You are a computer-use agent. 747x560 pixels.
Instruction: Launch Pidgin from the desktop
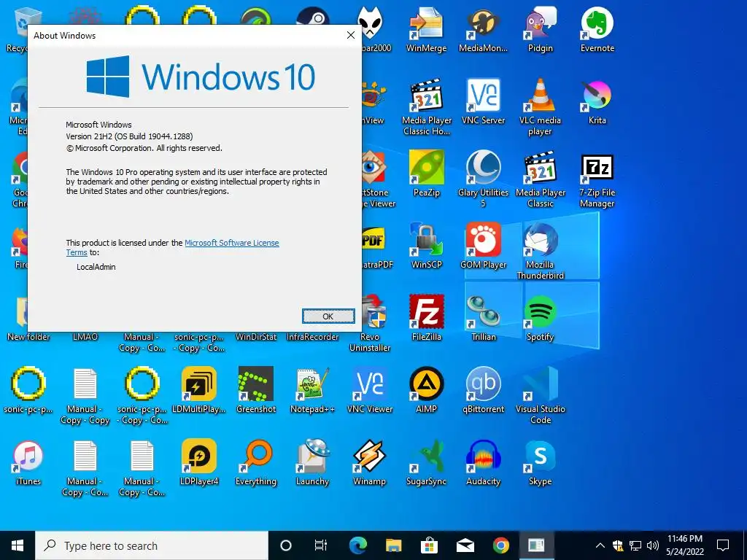click(x=541, y=29)
